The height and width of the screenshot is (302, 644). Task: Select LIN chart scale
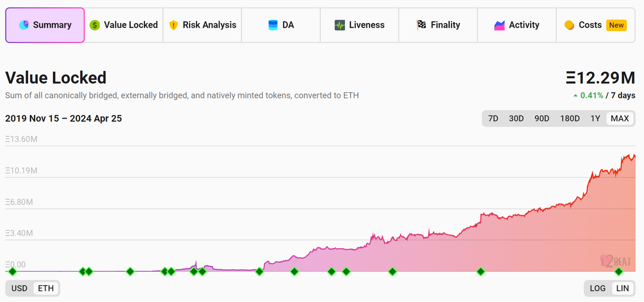pyautogui.click(x=623, y=288)
